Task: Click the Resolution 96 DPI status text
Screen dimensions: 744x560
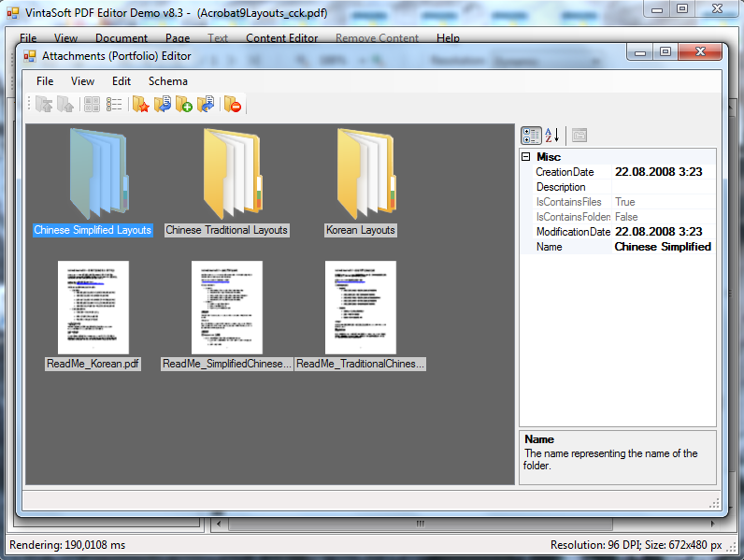Action: click(637, 545)
